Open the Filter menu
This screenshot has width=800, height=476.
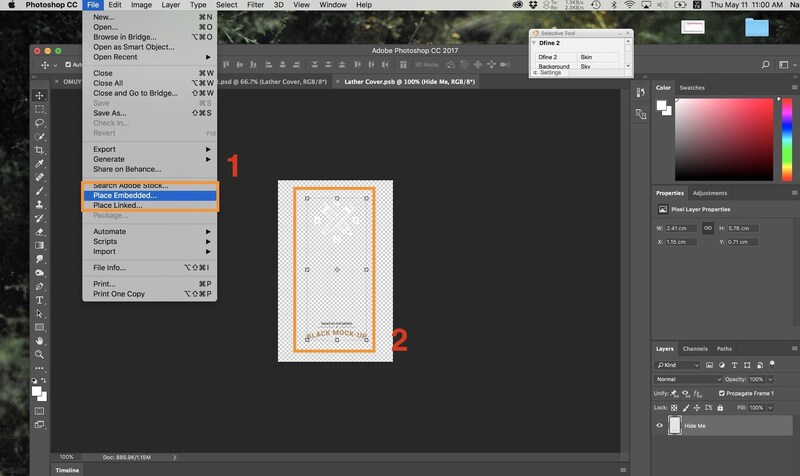coord(255,5)
